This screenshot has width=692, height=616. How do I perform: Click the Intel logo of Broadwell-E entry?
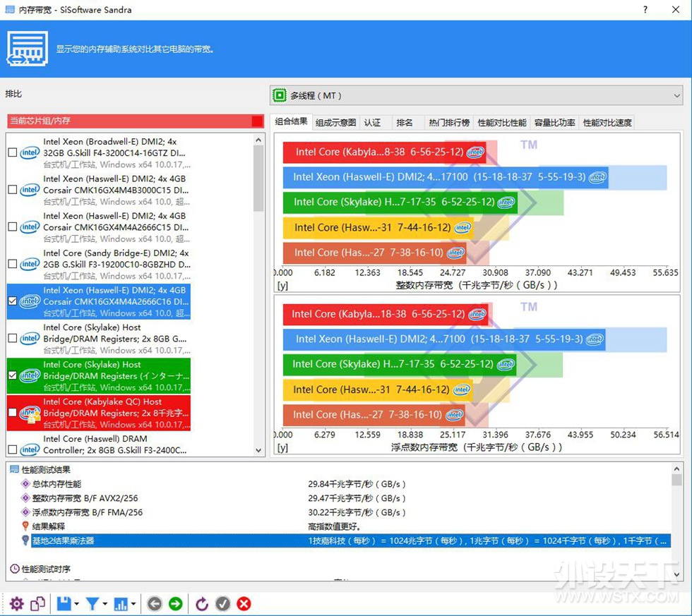pyautogui.click(x=30, y=152)
